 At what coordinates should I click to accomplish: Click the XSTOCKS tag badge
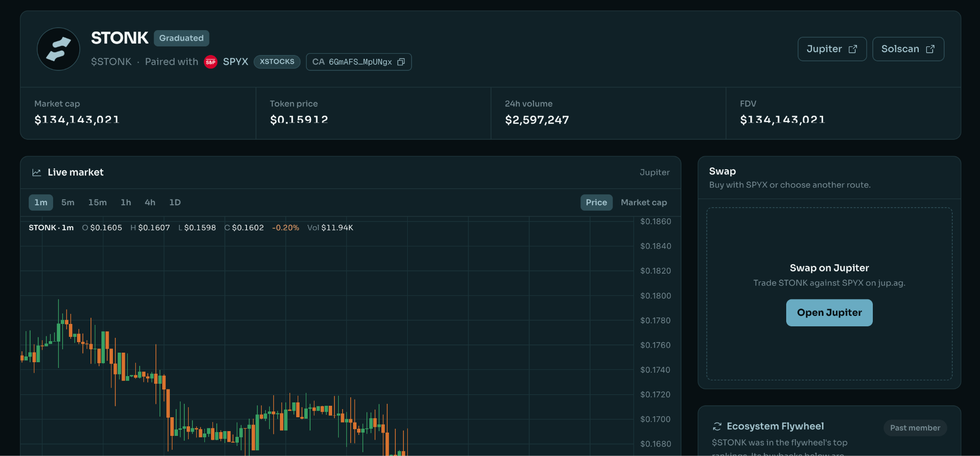click(x=277, y=62)
